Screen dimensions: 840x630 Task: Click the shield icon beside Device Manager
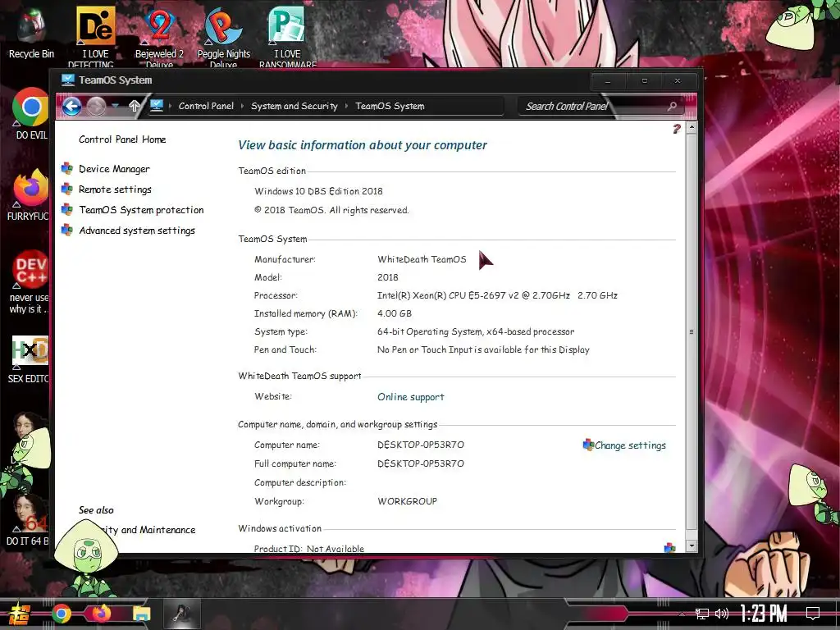coord(67,168)
